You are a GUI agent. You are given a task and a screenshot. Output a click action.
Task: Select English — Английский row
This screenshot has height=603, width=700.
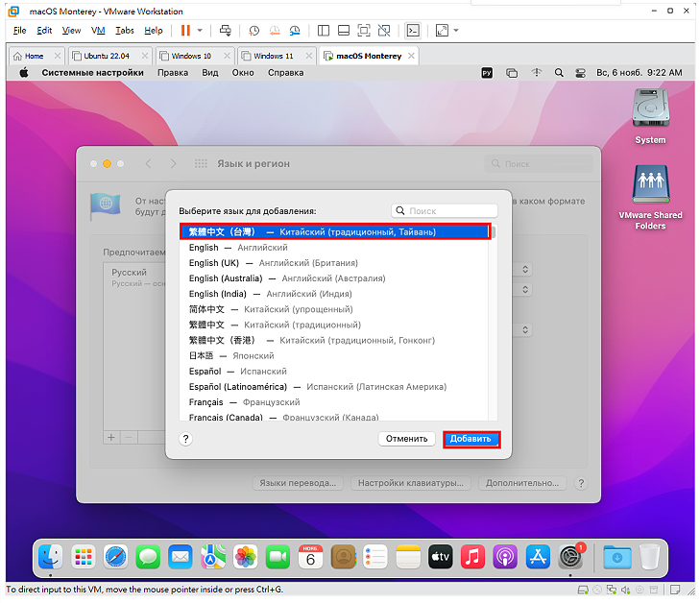point(334,248)
